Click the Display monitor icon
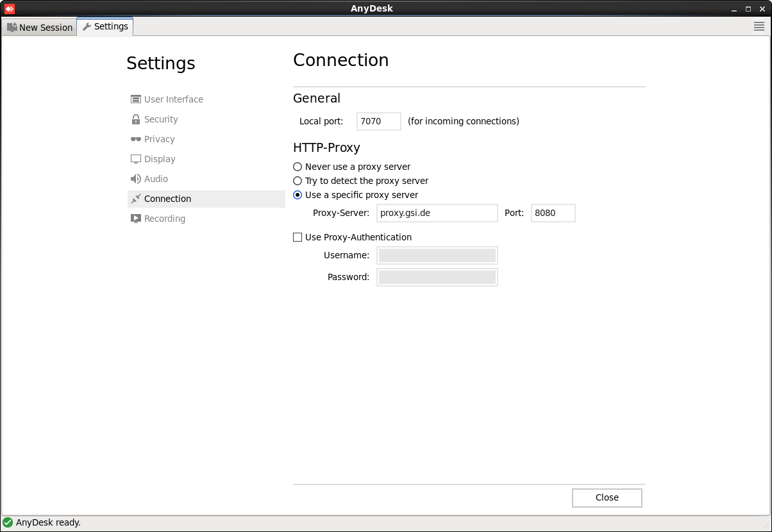The width and height of the screenshot is (772, 532). (135, 159)
